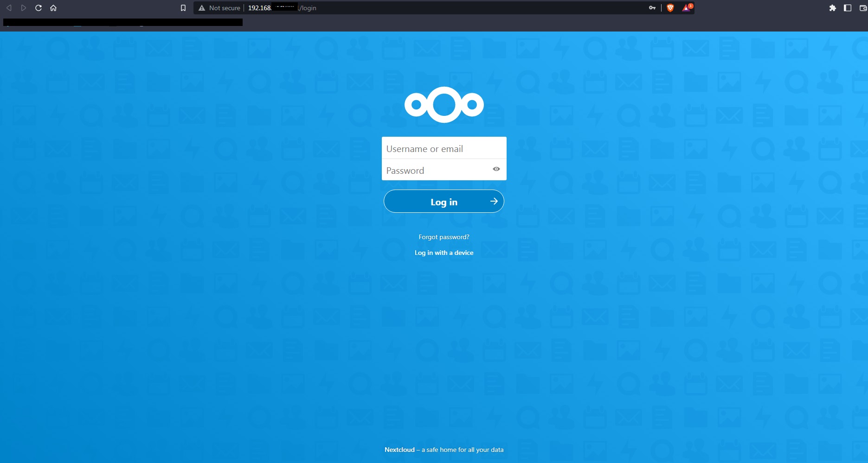The width and height of the screenshot is (868, 463).
Task: Click the Not secure label
Action: pyautogui.click(x=225, y=8)
